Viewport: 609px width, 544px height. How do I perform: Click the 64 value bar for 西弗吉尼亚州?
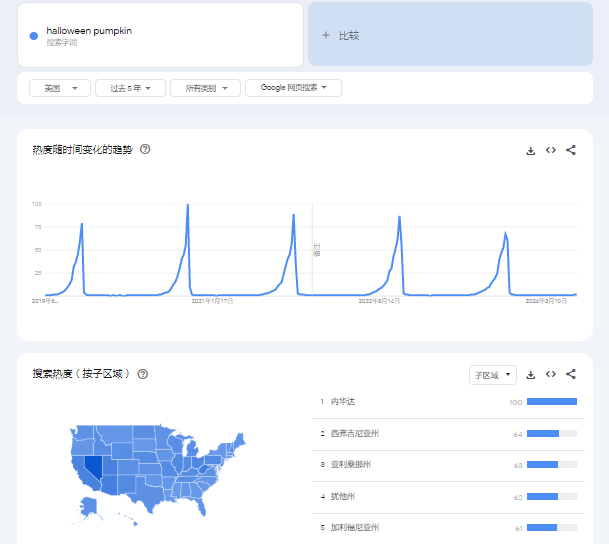click(x=552, y=434)
